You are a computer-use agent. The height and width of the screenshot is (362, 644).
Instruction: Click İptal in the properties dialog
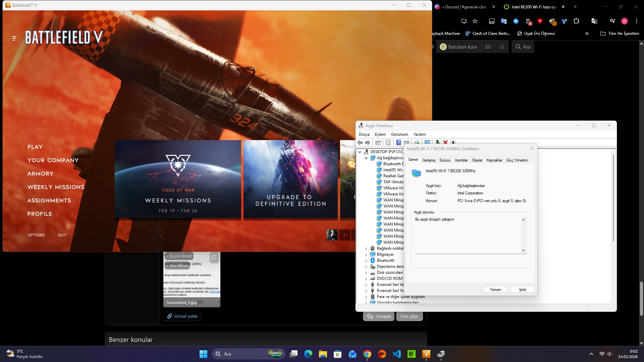pyautogui.click(x=522, y=290)
